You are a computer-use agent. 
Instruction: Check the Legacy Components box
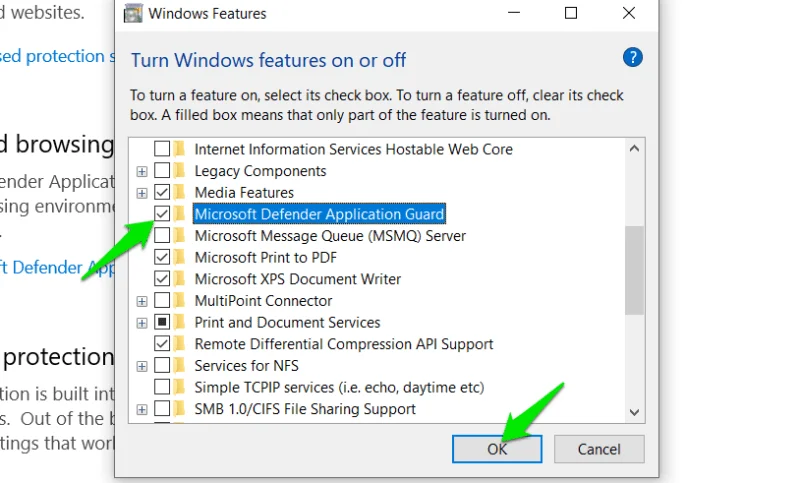pos(162,170)
